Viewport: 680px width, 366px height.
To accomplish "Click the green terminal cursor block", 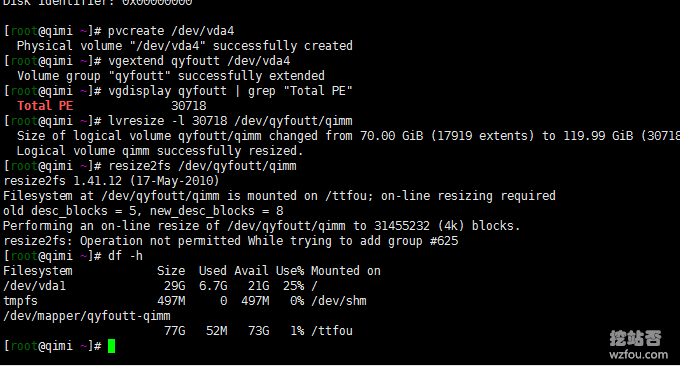I will click(x=111, y=346).
